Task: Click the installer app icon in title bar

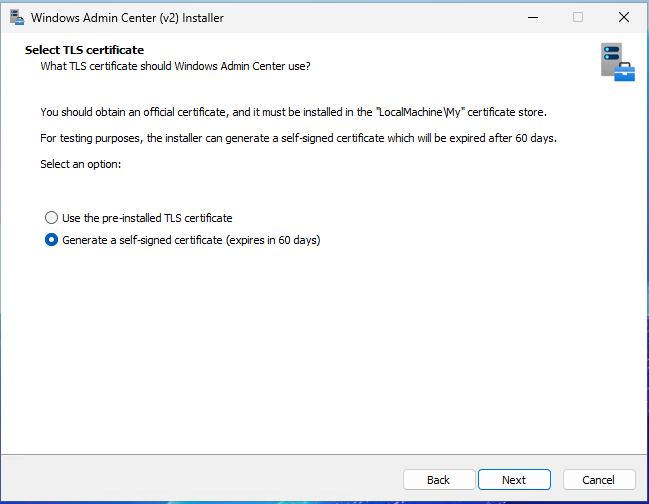Action: 17,17
